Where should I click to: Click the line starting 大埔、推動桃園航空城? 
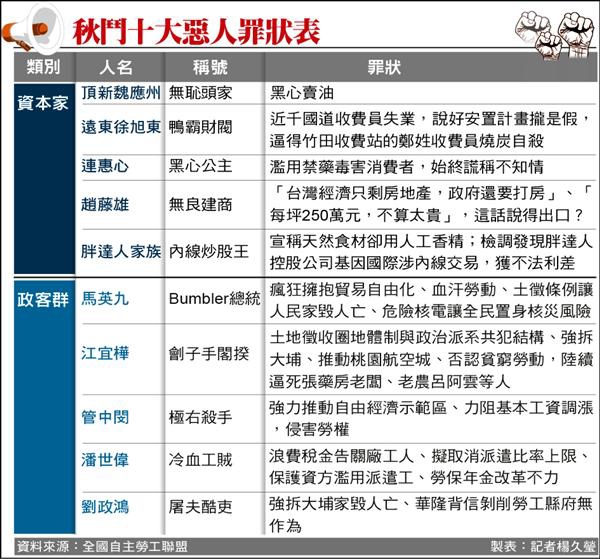[x=431, y=359]
